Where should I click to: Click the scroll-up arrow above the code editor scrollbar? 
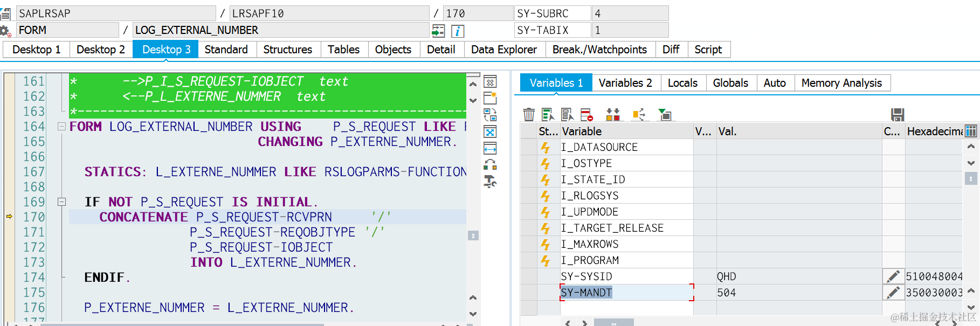click(473, 84)
